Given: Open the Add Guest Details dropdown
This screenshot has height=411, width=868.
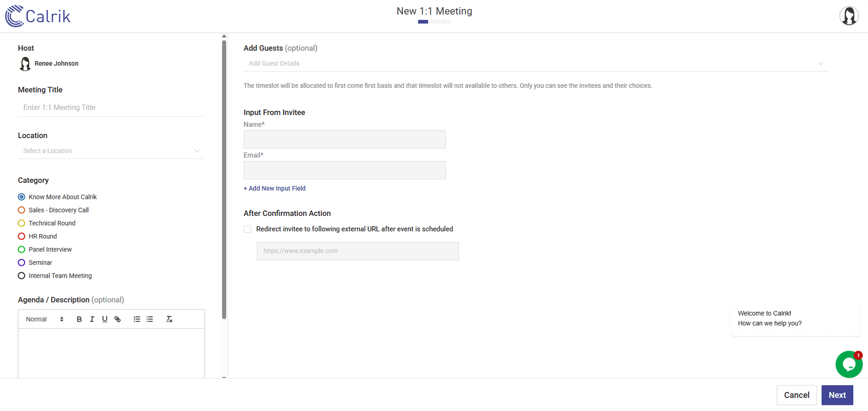Looking at the screenshot, I should [535, 63].
